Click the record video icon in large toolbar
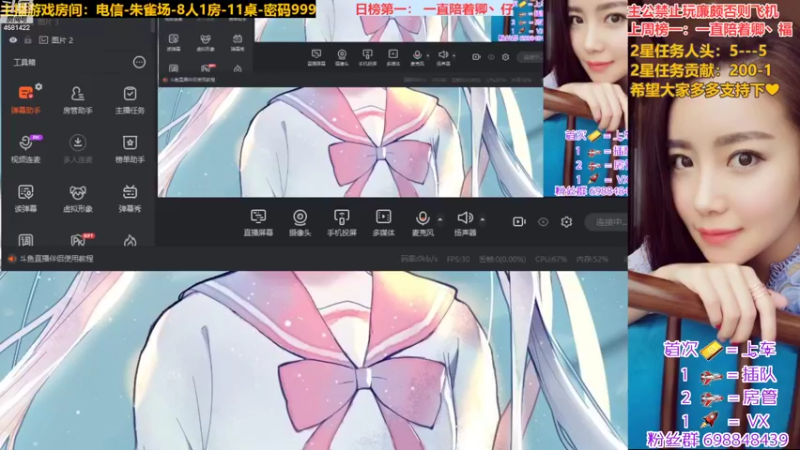 click(519, 222)
